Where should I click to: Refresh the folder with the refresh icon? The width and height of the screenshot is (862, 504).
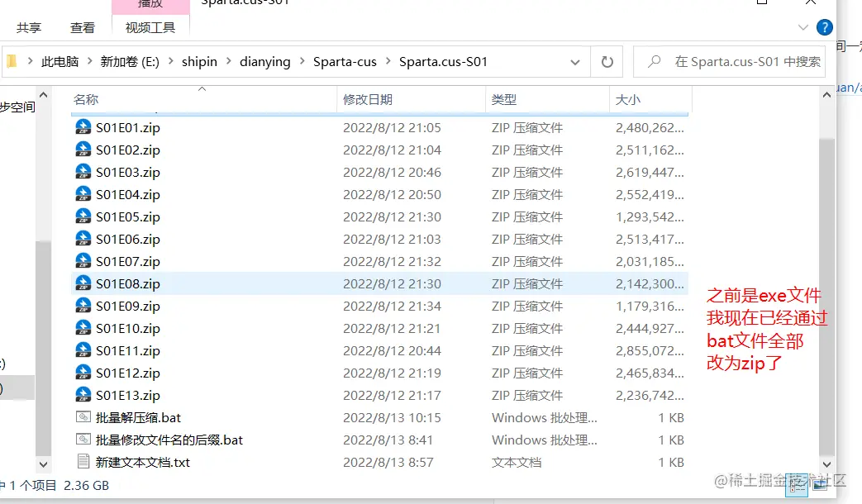[x=607, y=62]
